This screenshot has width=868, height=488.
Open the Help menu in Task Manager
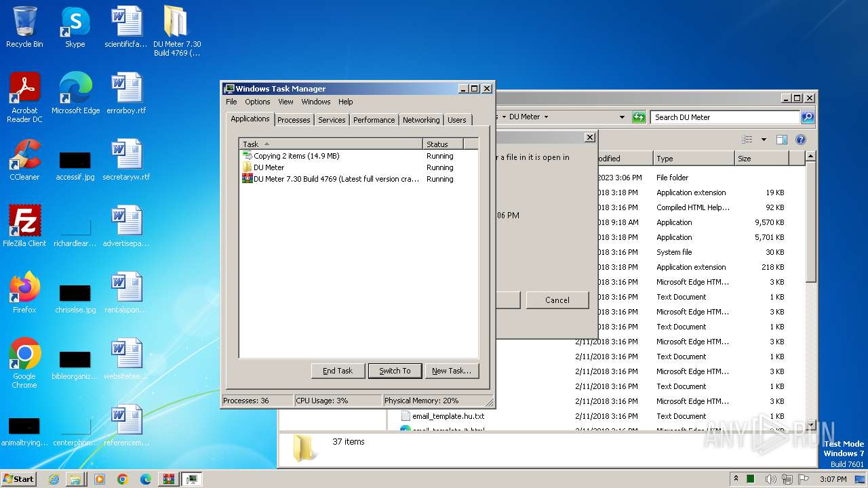[346, 102]
